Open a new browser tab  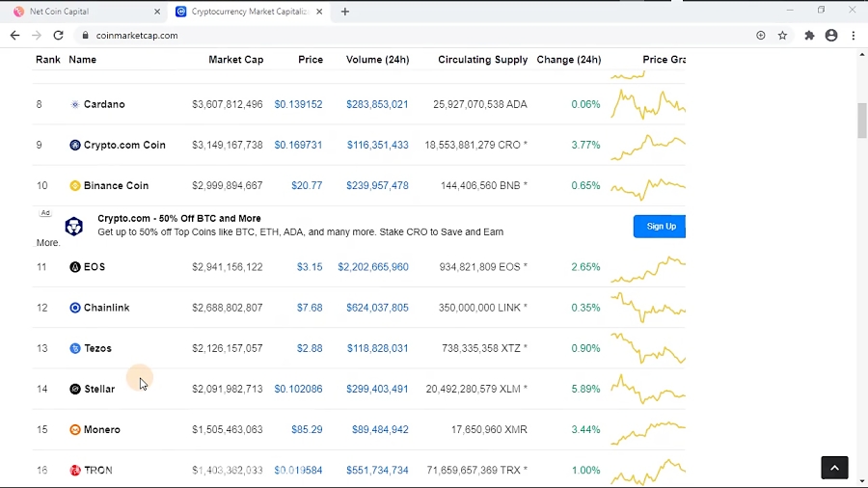coord(345,12)
